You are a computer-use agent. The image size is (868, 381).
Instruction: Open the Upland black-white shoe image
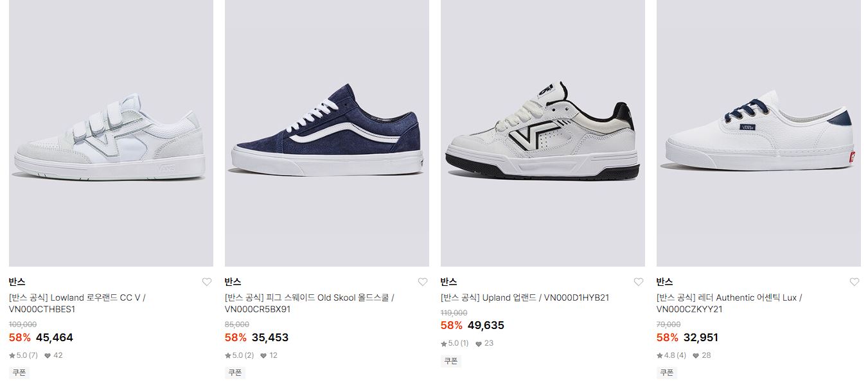coord(543,133)
